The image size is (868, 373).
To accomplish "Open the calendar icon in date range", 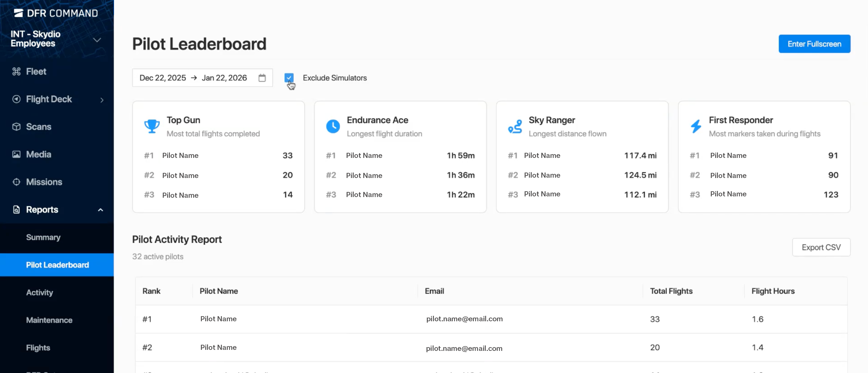I will (x=262, y=78).
